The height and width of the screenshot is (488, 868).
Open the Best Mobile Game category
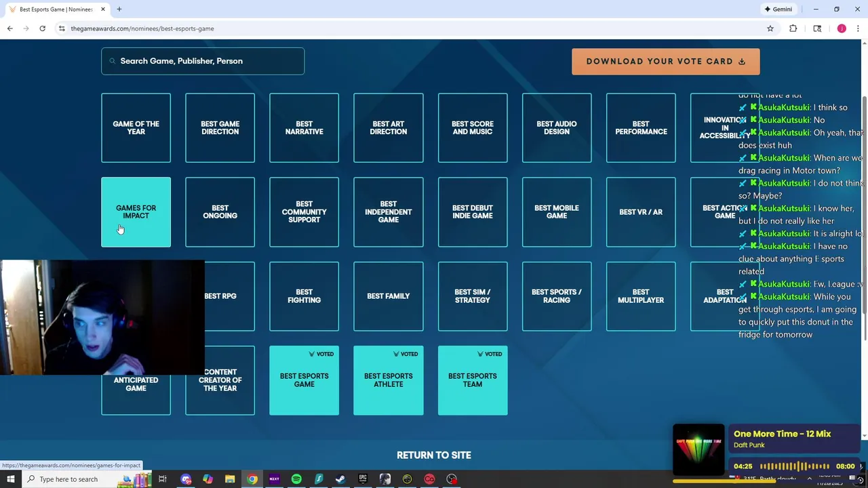point(557,212)
